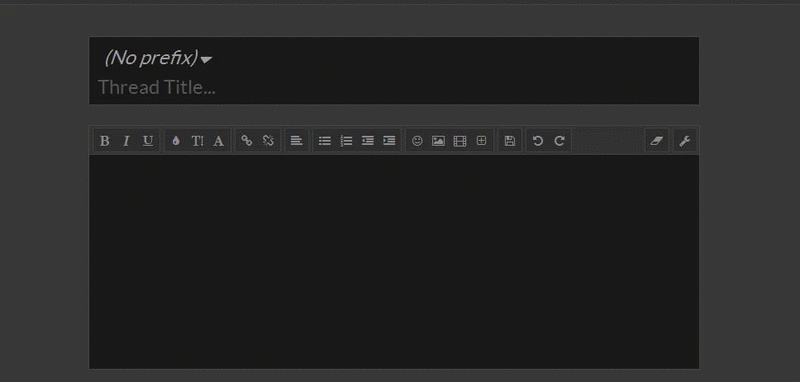The height and width of the screenshot is (382, 800).
Task: Open the text color droplet picker
Action: tap(176, 141)
